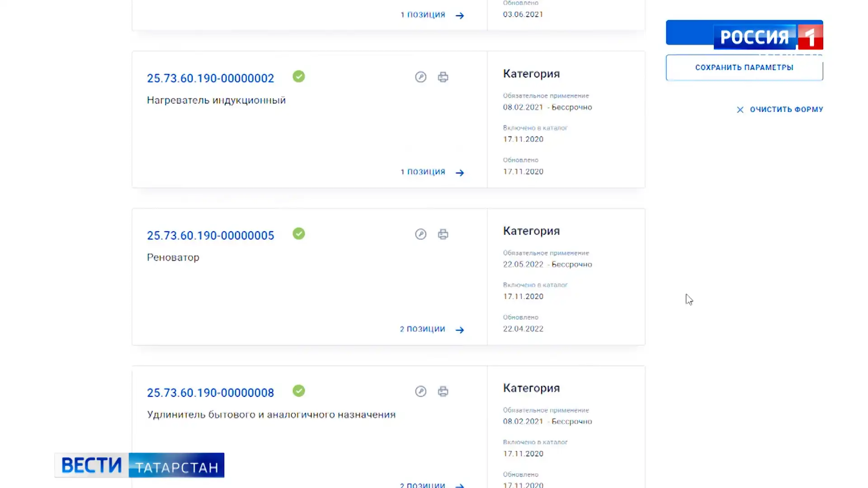Screen dimensions: 868x488
Task: Save search parameters with Сохранить параметры
Action: (x=744, y=67)
